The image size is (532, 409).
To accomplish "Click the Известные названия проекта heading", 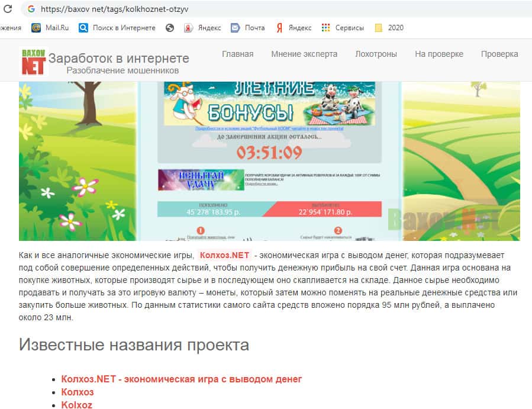I will [x=134, y=345].
